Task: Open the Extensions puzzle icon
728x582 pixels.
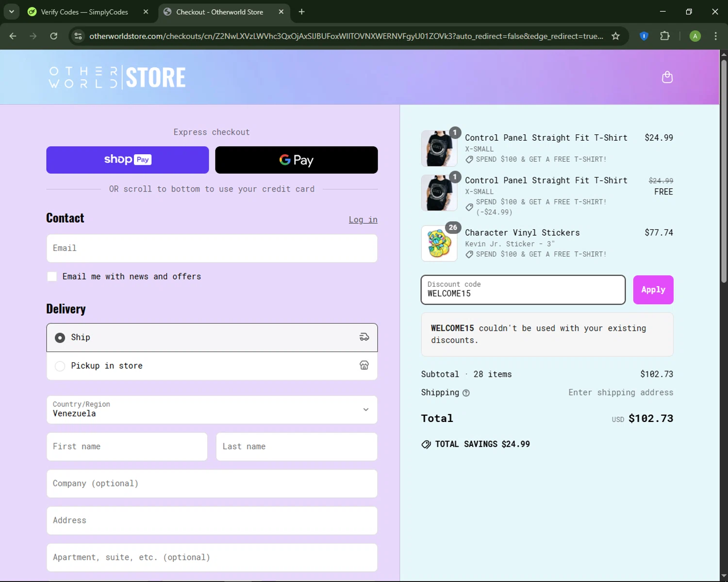Action: 665,36
